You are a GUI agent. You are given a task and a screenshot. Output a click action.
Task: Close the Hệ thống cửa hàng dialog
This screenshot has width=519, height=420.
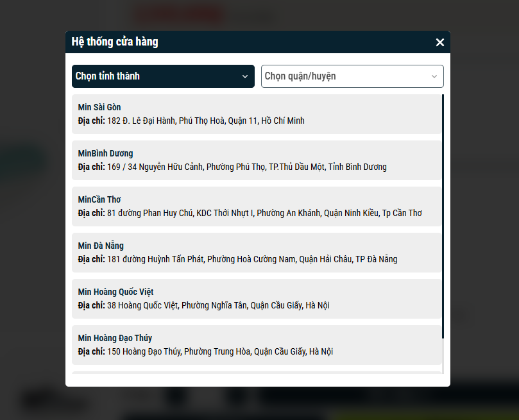440,42
